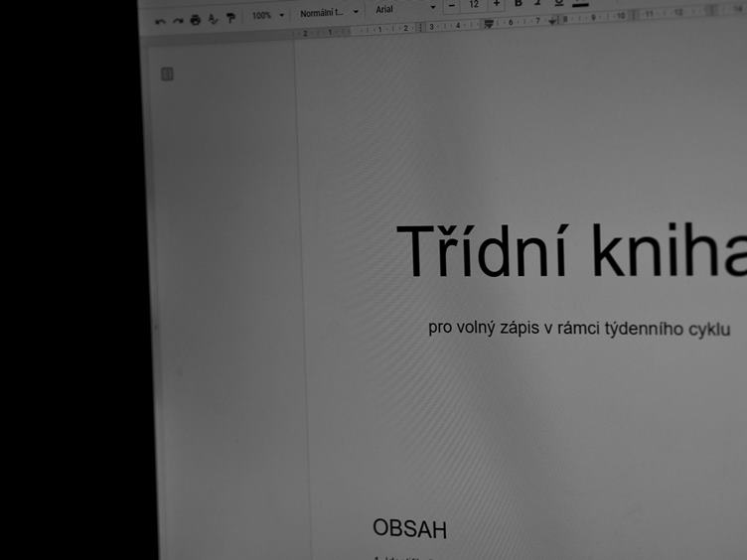The image size is (747, 560).
Task: Click the OBSAH heading
Action: tap(409, 528)
